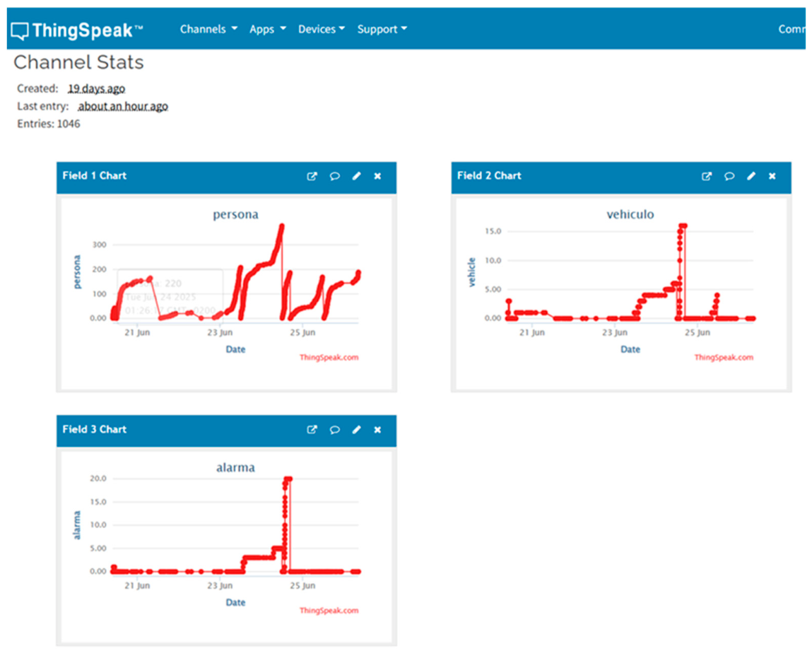Open Field 2 Chart in new window icon

pyautogui.click(x=707, y=176)
